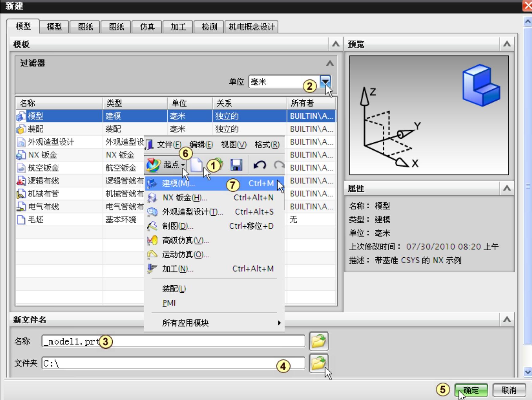Collapse the 预览 preview section
The image size is (532, 400).
click(x=507, y=44)
